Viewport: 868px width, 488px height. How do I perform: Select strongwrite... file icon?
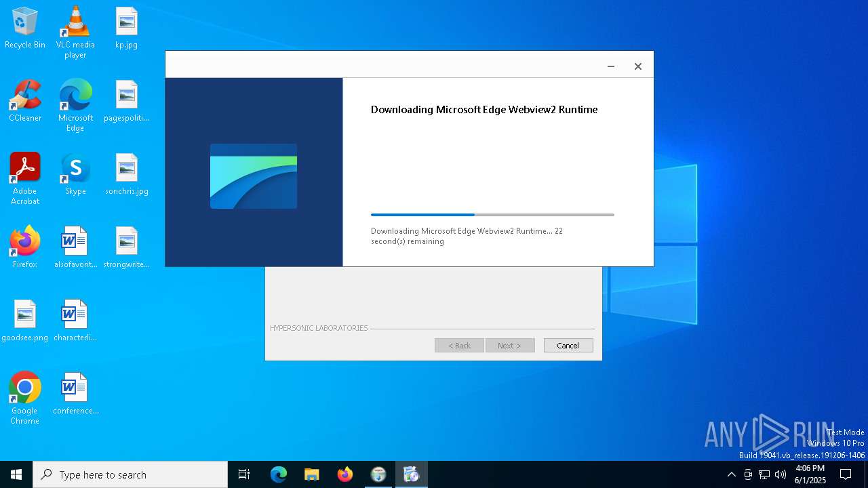pos(126,248)
